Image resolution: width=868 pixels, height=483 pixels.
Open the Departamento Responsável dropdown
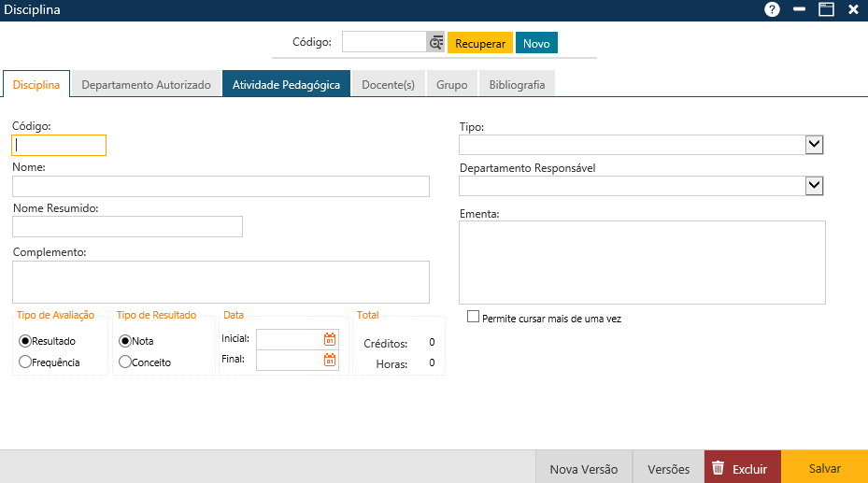[x=814, y=186]
